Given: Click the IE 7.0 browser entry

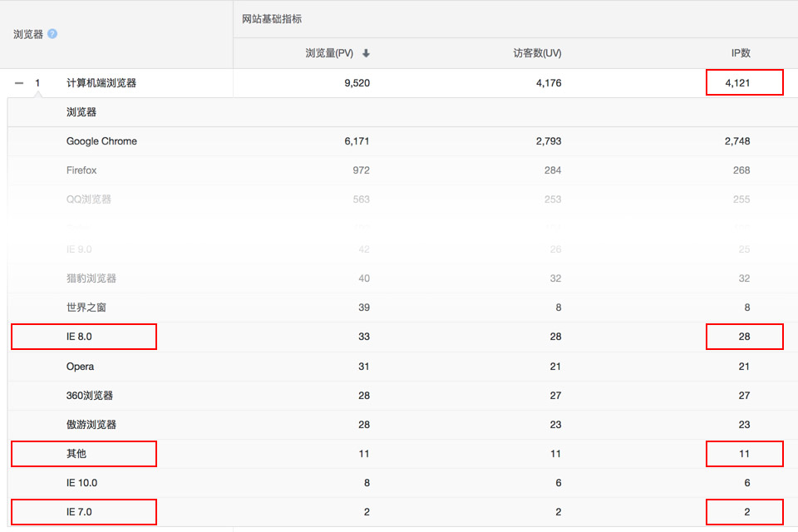Looking at the screenshot, I should coord(79,512).
